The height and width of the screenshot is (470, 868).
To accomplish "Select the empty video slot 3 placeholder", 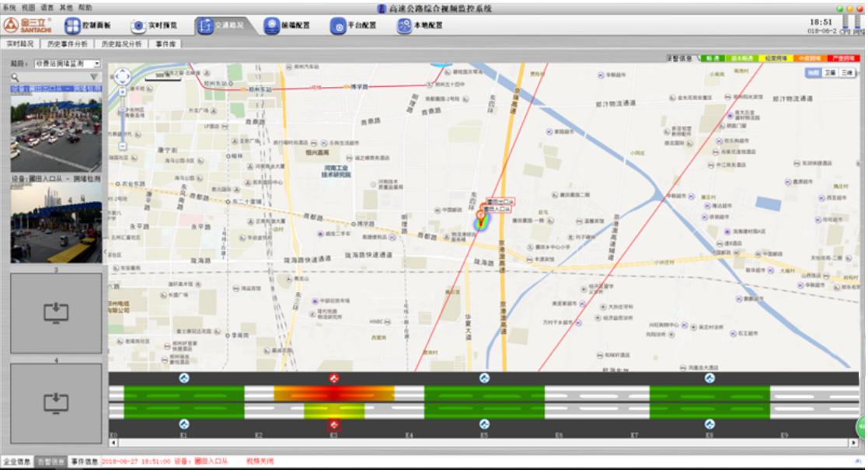I will [x=56, y=312].
